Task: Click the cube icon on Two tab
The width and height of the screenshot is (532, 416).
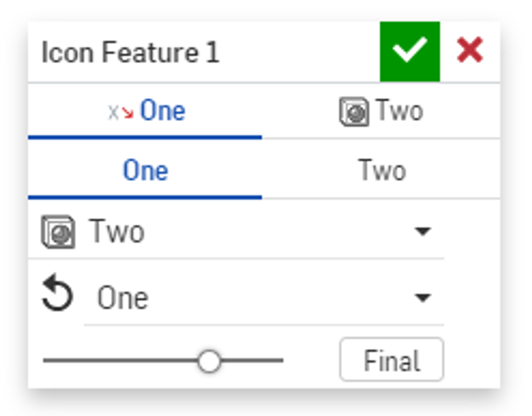Action: 354,112
